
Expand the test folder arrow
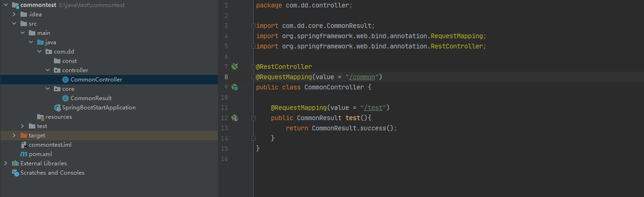coord(22,126)
